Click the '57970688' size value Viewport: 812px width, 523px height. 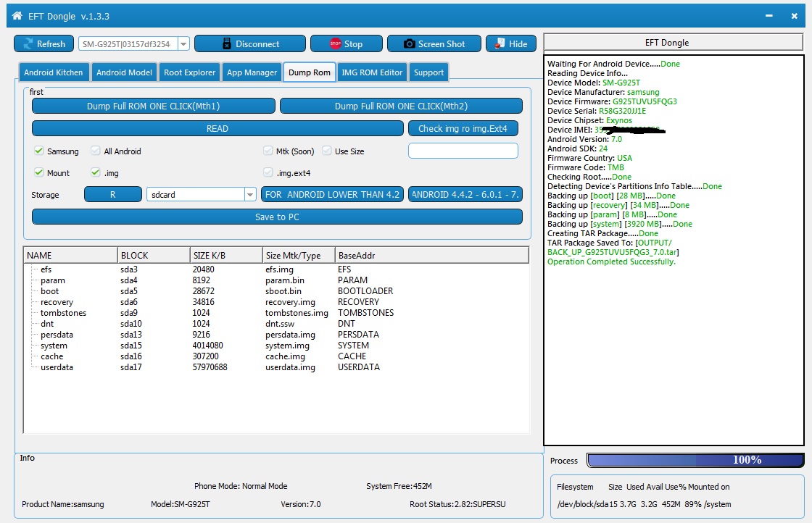coord(210,367)
